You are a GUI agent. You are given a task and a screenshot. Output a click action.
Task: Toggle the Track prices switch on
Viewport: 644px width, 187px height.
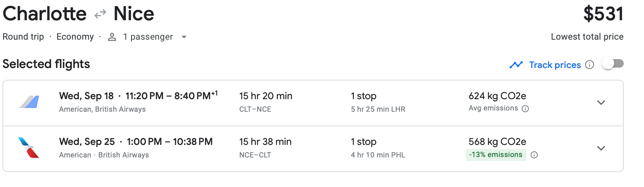coord(613,64)
